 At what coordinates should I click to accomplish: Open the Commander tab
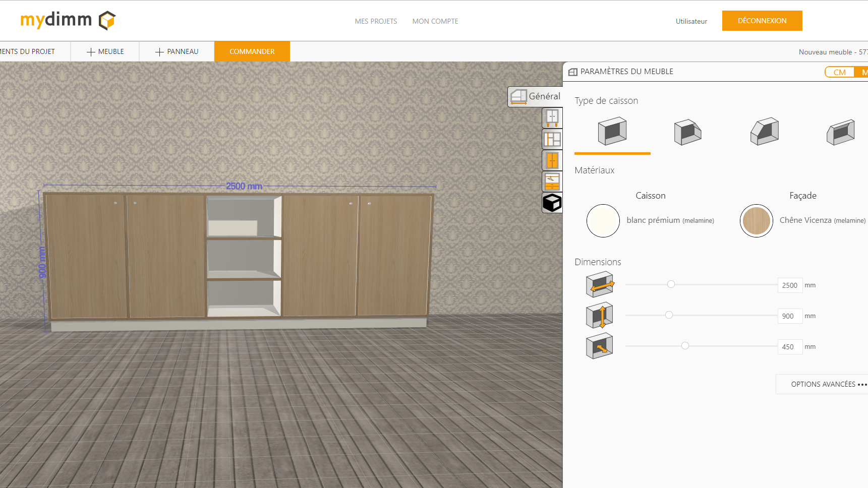[x=252, y=51]
